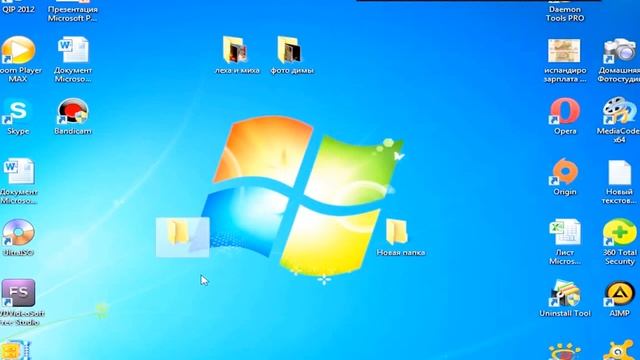
Task: Open the Uninstall Tool shortcut
Action: point(565,298)
